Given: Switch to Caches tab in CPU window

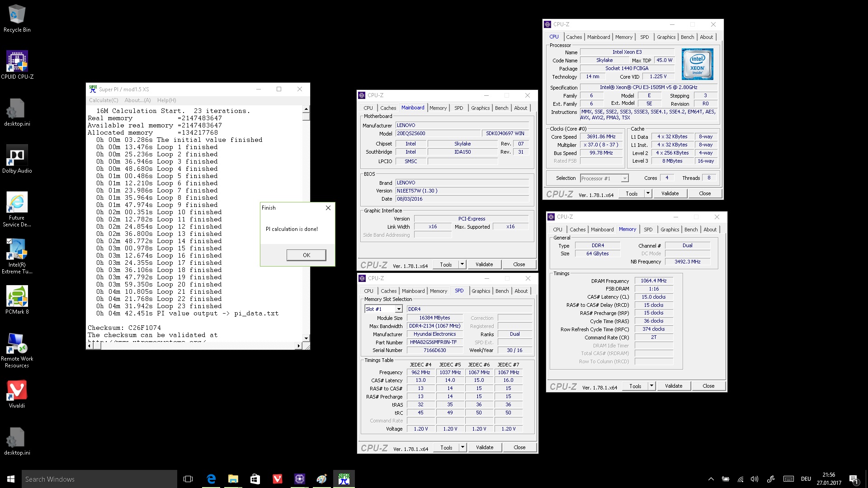Looking at the screenshot, I should (x=574, y=37).
